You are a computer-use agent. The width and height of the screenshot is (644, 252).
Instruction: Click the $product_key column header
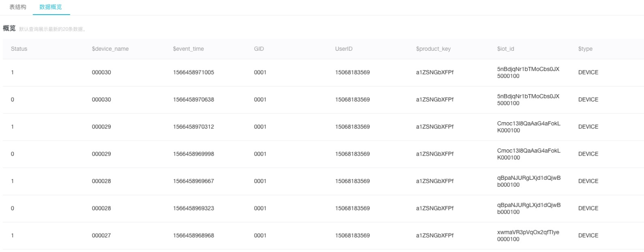(x=433, y=49)
